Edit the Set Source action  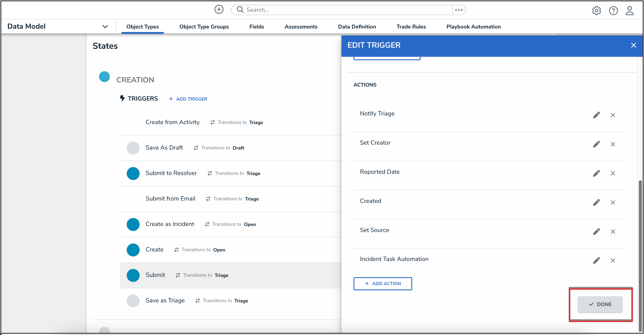coord(596,232)
